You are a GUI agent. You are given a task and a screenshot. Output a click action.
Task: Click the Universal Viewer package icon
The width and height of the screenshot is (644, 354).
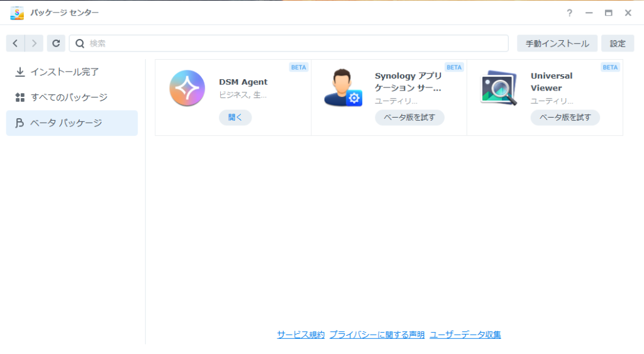(499, 88)
